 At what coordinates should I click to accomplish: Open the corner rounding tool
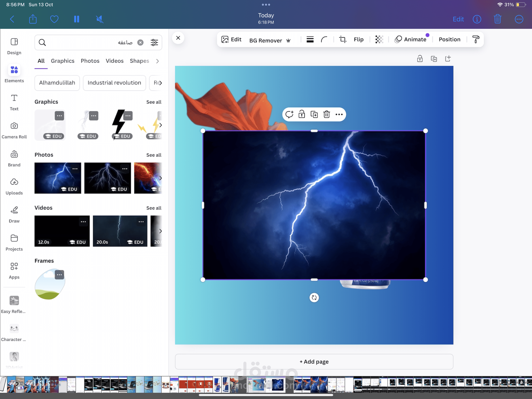pos(324,40)
